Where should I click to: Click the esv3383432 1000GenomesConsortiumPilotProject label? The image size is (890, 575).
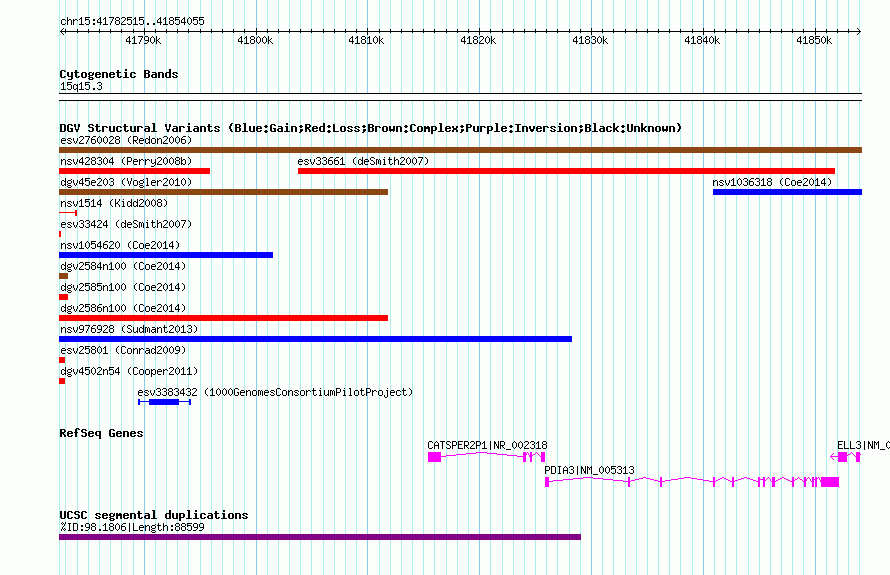[x=275, y=392]
